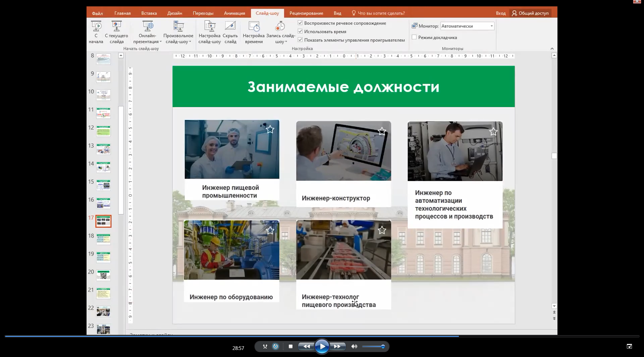Start slideshow from current slide icon

point(116,26)
